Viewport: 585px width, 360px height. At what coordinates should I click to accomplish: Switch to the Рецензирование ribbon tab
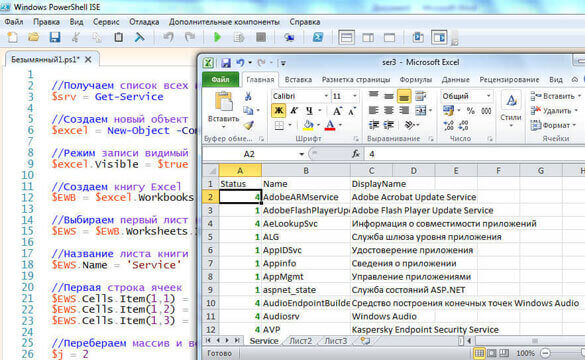(x=509, y=79)
